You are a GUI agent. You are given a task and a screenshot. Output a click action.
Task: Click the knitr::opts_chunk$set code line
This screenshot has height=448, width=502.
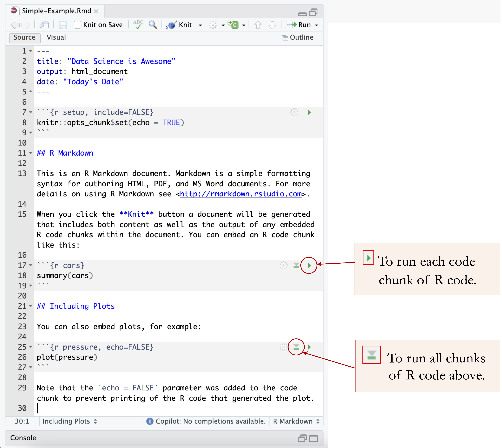[111, 123]
